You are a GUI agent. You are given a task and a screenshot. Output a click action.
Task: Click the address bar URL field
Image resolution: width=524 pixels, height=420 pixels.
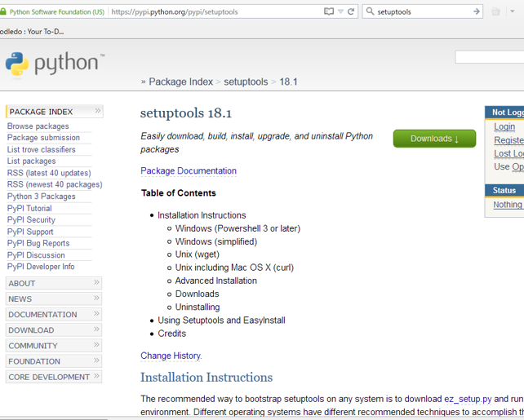pyautogui.click(x=215, y=12)
